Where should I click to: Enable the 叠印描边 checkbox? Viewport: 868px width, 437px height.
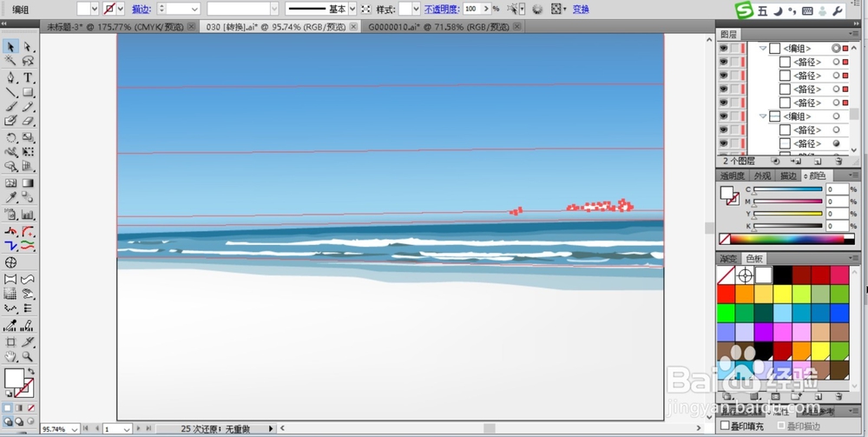click(x=781, y=426)
